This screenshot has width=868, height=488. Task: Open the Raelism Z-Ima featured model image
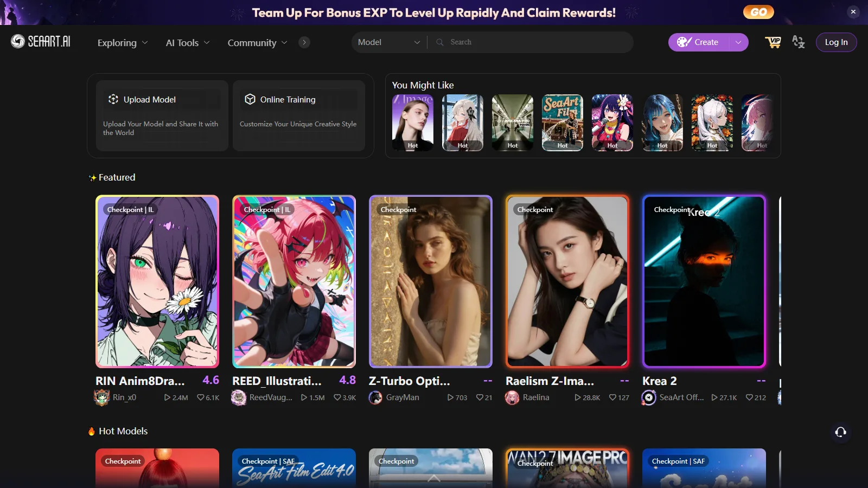(x=567, y=281)
